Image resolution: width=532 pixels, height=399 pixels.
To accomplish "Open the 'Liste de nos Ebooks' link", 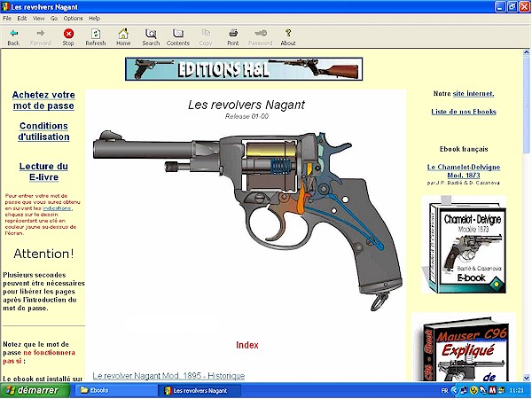I will (464, 112).
